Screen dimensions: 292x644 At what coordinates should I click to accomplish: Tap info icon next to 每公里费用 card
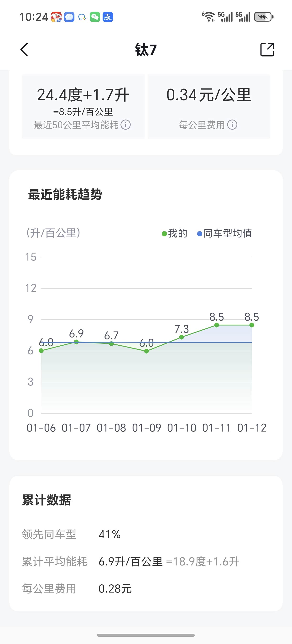tap(232, 125)
